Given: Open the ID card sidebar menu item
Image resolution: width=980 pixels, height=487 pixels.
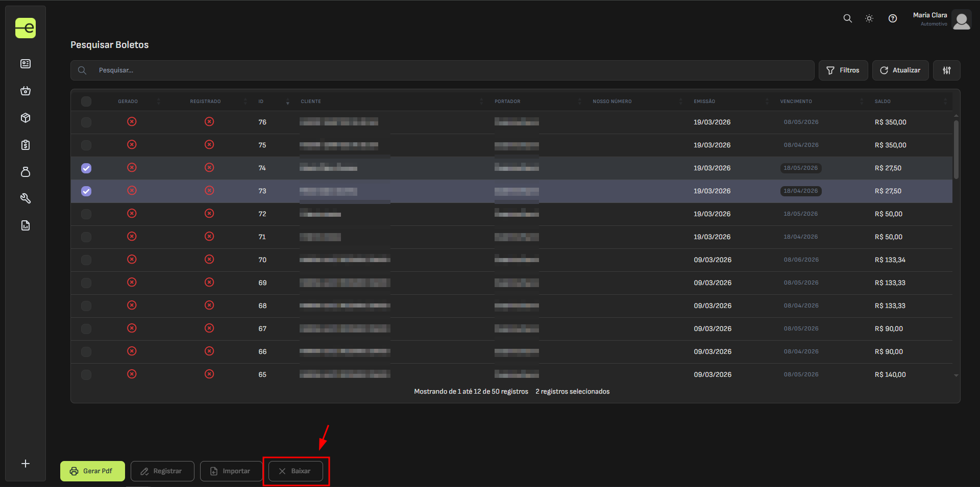Looking at the screenshot, I should pyautogui.click(x=26, y=64).
